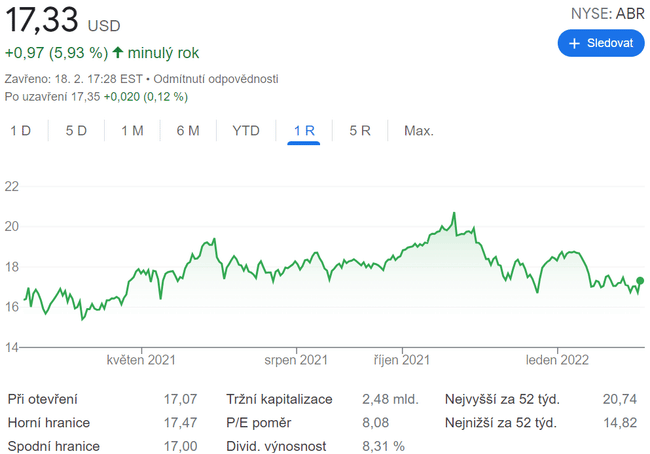The image size is (650, 454).
Task: Click the chart's highest peak above 20
Action: click(453, 213)
